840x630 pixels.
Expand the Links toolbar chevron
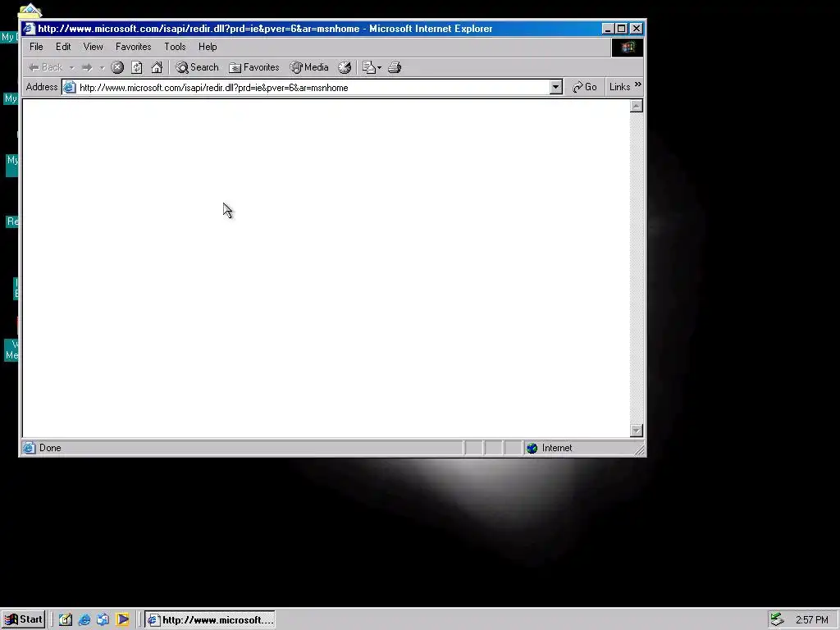coord(637,84)
